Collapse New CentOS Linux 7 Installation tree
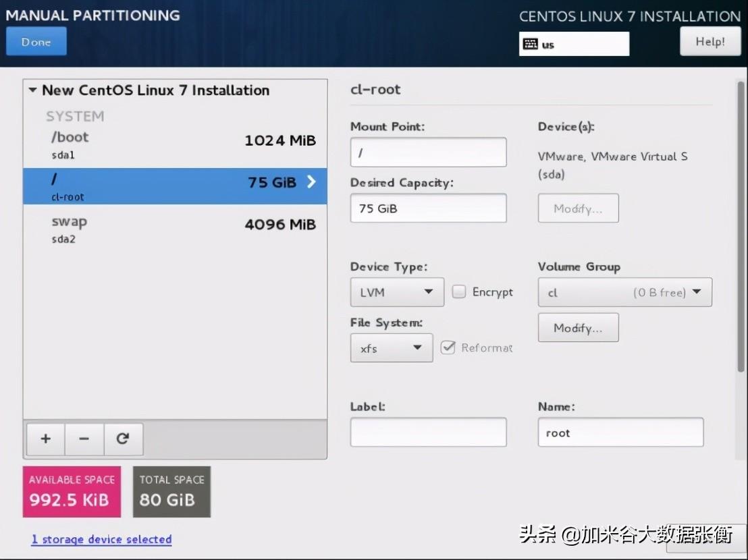Screen dimensions: 748x560 (33, 90)
